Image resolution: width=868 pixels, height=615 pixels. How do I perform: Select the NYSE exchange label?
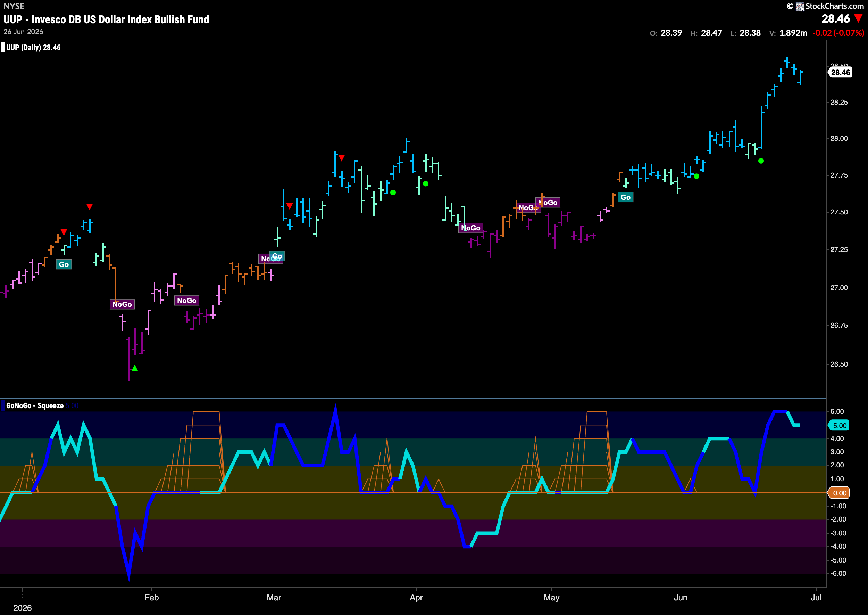point(14,6)
